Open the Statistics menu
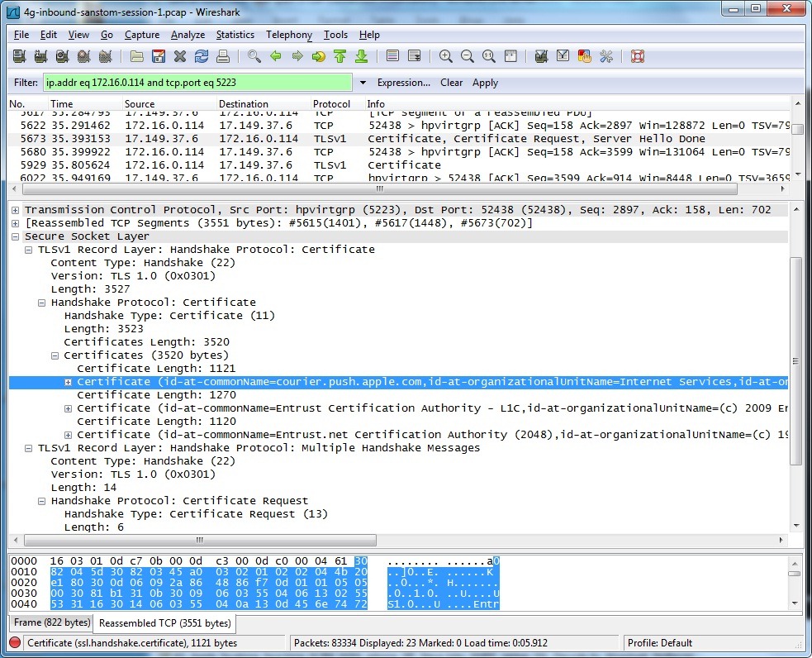The image size is (812, 658). [x=235, y=35]
